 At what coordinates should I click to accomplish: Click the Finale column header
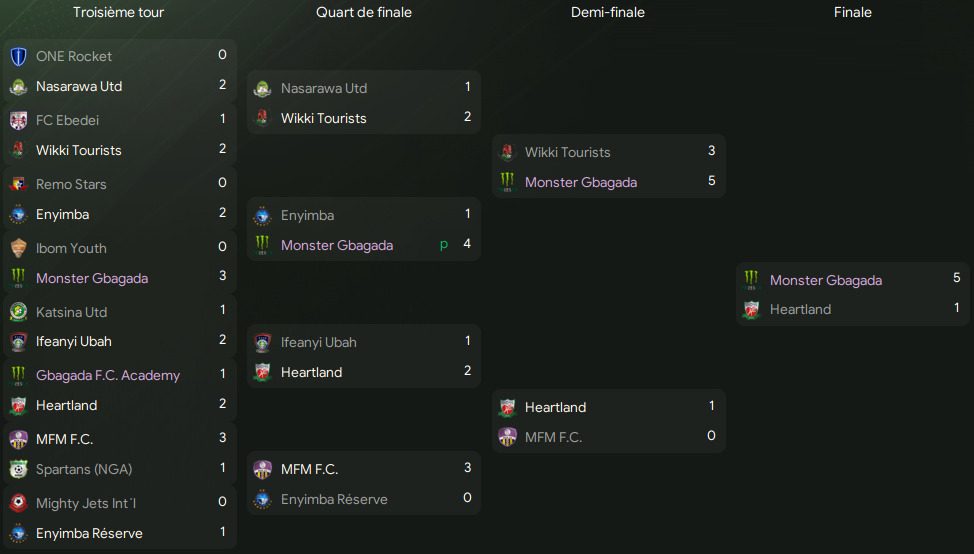coord(852,12)
